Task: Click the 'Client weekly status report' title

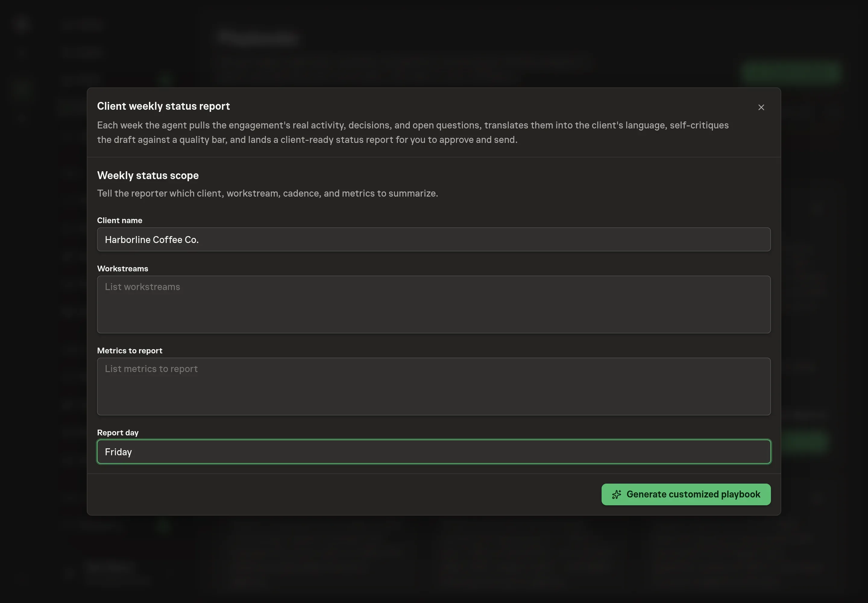Action: (x=163, y=106)
